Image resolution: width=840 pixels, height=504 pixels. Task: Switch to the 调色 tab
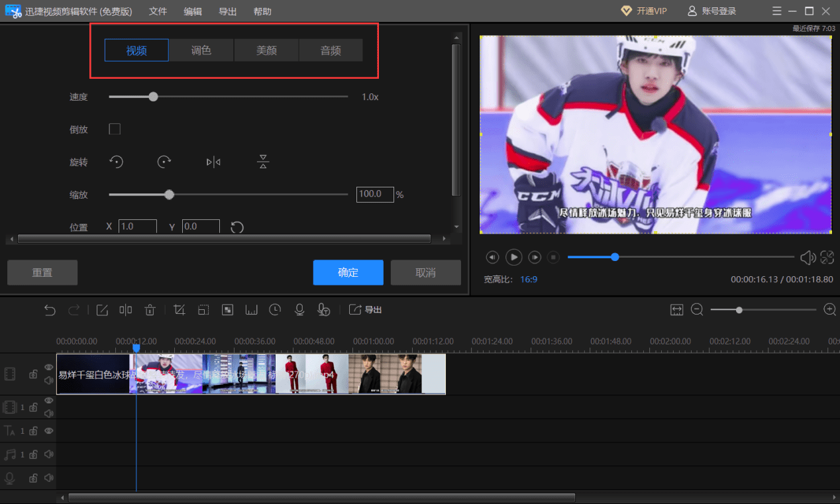tap(201, 50)
